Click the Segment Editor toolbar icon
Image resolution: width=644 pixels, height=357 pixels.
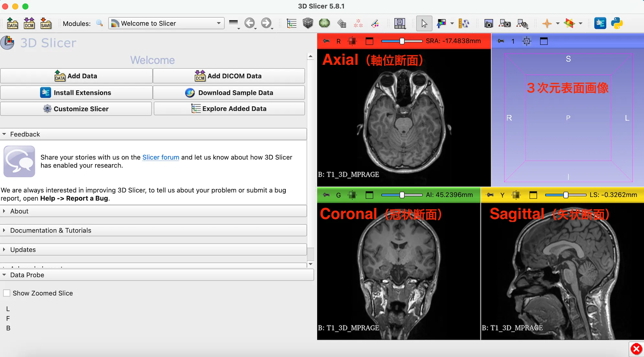(x=375, y=23)
